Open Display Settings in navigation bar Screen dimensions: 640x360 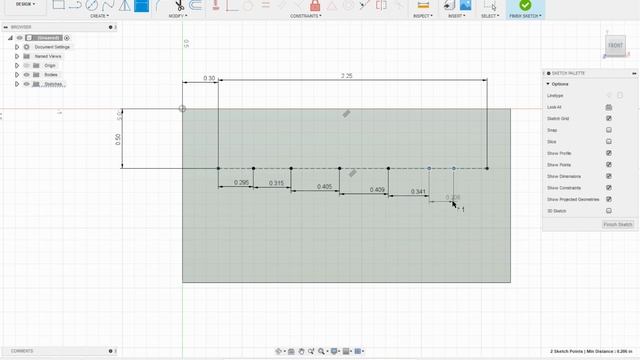tap(334, 351)
